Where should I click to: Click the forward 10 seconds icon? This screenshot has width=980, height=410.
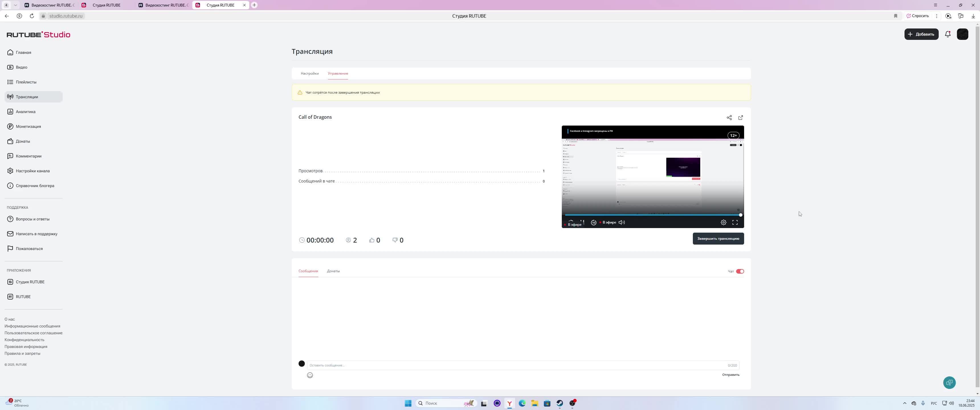coord(593,222)
